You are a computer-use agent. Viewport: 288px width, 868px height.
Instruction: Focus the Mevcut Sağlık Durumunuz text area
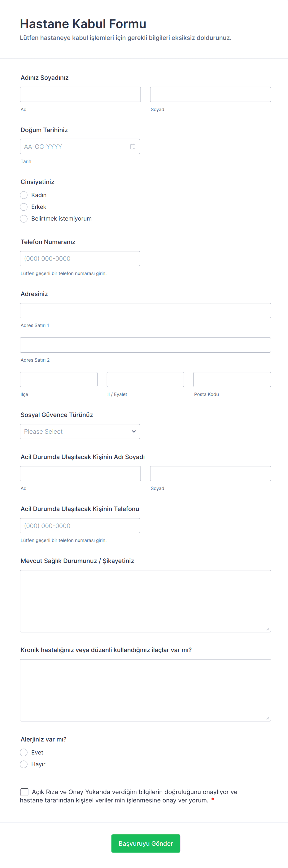[x=145, y=601]
